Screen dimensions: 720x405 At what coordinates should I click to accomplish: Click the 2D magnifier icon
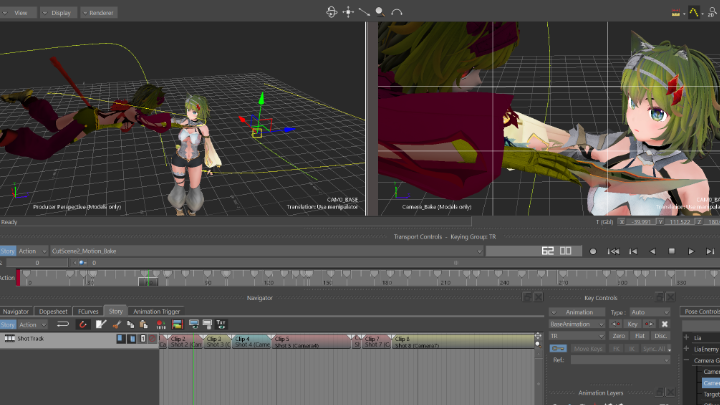tap(712, 12)
